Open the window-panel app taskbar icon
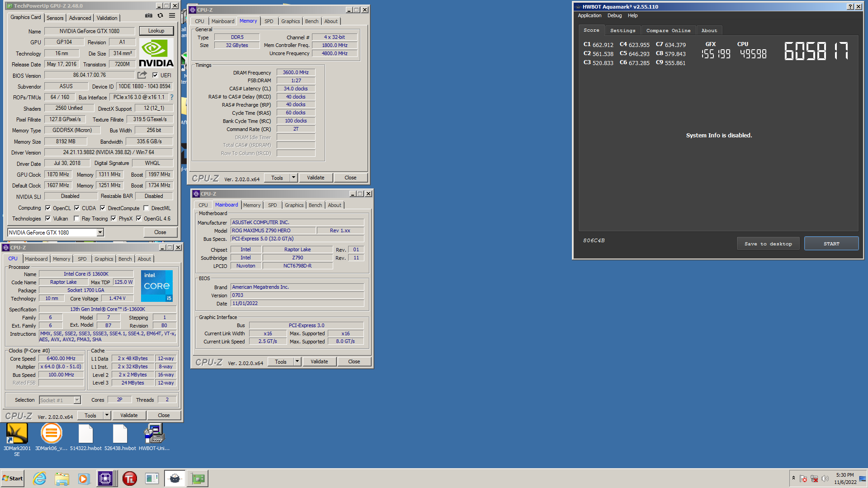 pos(152,479)
